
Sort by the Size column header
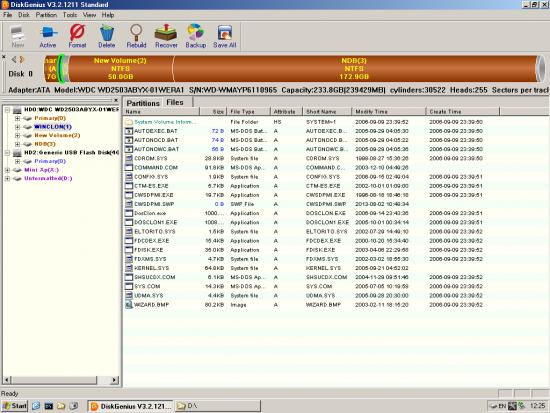213,112
